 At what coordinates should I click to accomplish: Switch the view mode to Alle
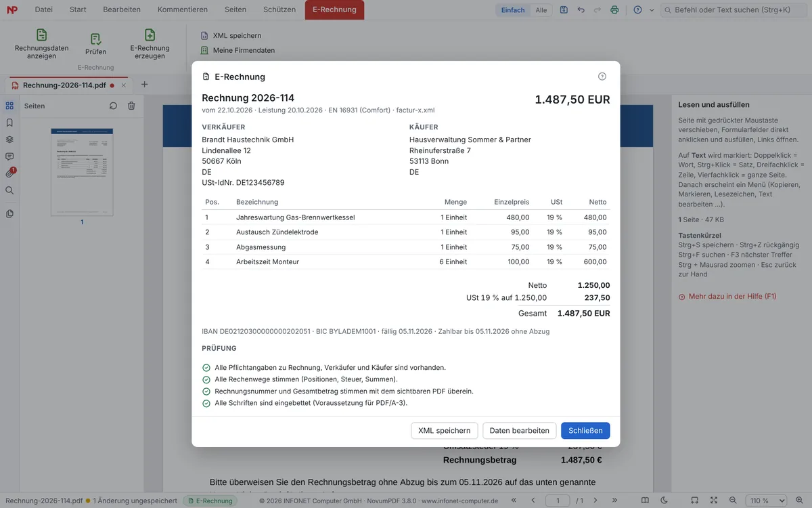pyautogui.click(x=541, y=10)
